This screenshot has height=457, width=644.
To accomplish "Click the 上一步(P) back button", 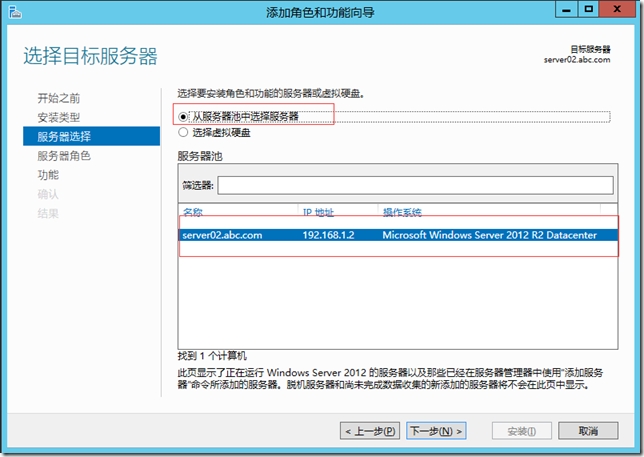I will coord(370,431).
